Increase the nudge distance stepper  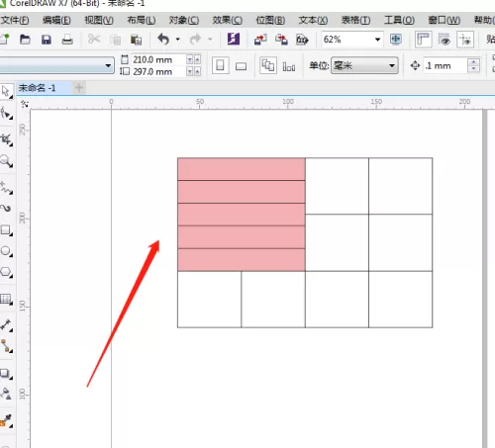(473, 62)
